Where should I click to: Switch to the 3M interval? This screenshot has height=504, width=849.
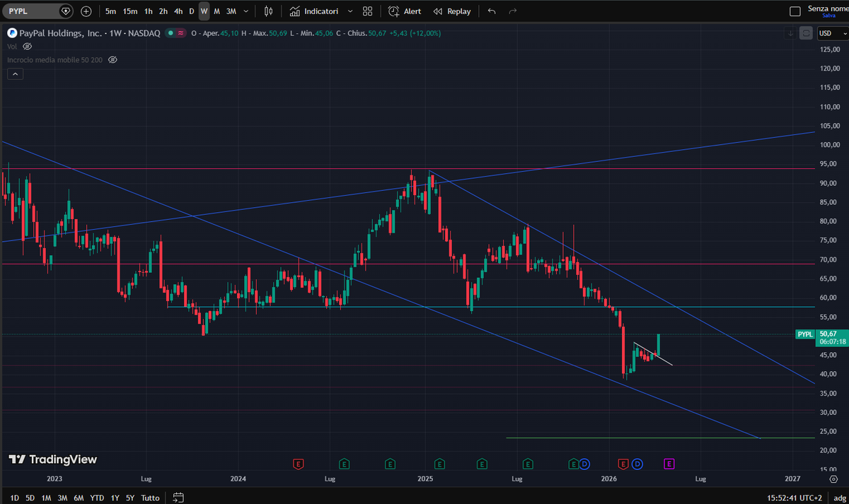tap(231, 11)
